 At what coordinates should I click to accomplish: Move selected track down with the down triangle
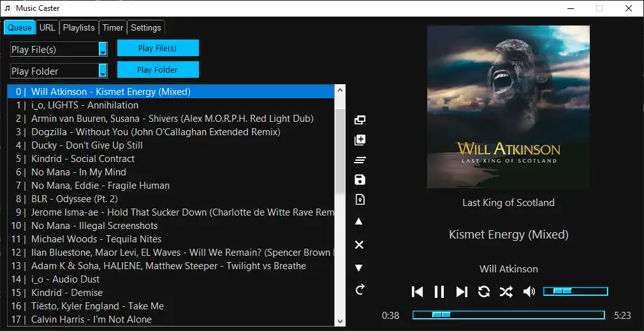click(359, 268)
